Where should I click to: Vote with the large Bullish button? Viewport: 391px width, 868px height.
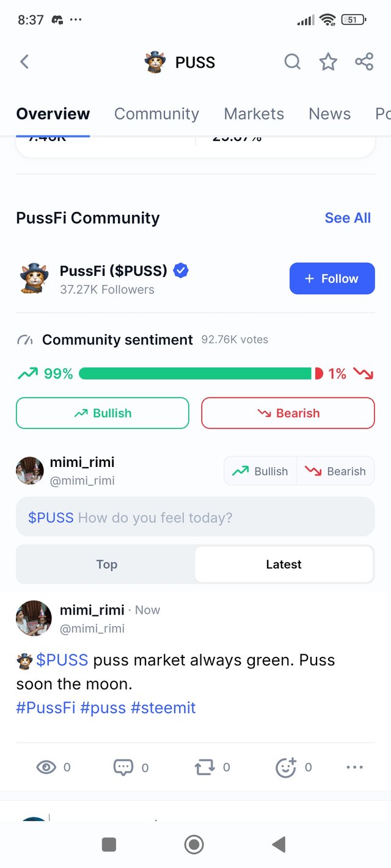point(103,413)
